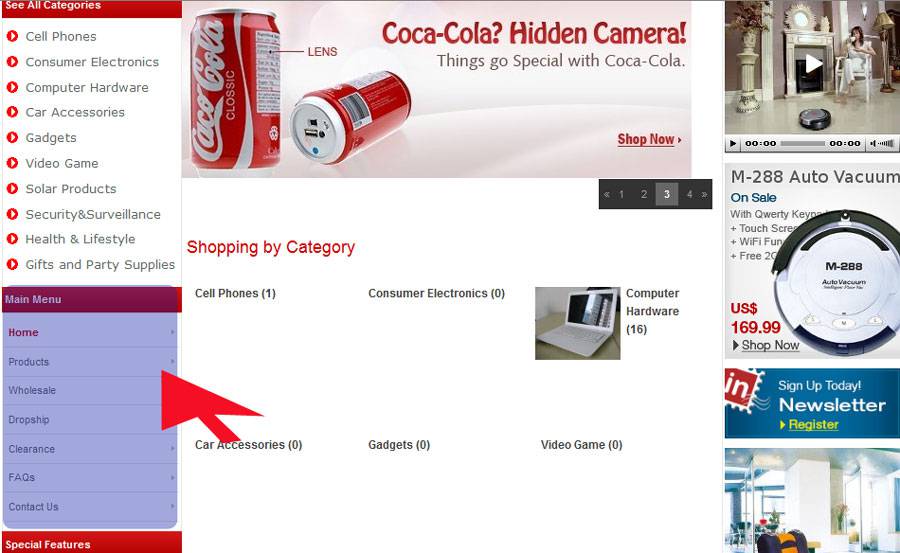Click the red arrow bullet beside Solar Products
The height and width of the screenshot is (553, 900).
point(12,188)
